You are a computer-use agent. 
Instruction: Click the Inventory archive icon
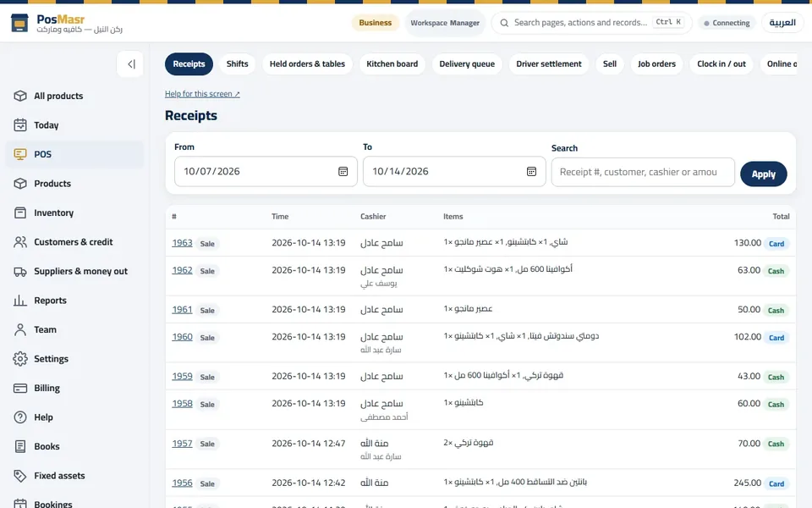(x=20, y=213)
